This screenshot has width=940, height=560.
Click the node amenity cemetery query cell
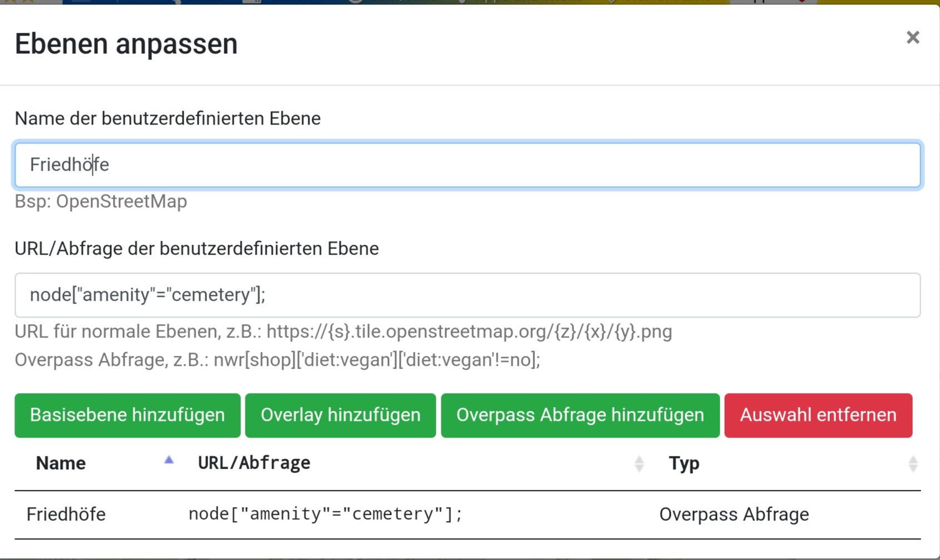[325, 514]
